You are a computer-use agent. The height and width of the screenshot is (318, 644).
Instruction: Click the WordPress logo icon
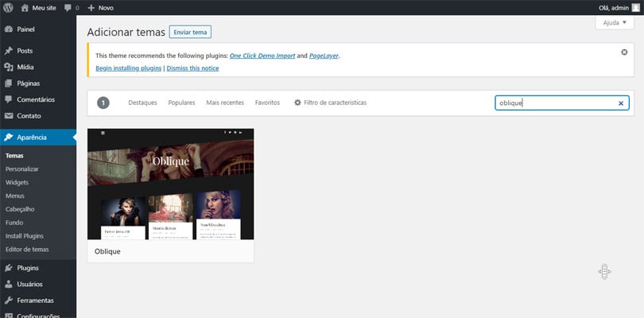[8, 8]
